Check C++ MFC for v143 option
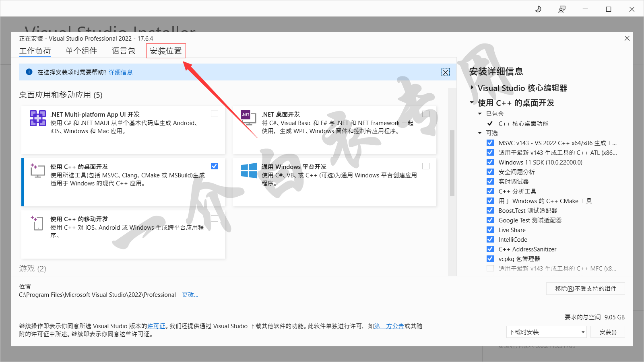 click(x=490, y=268)
